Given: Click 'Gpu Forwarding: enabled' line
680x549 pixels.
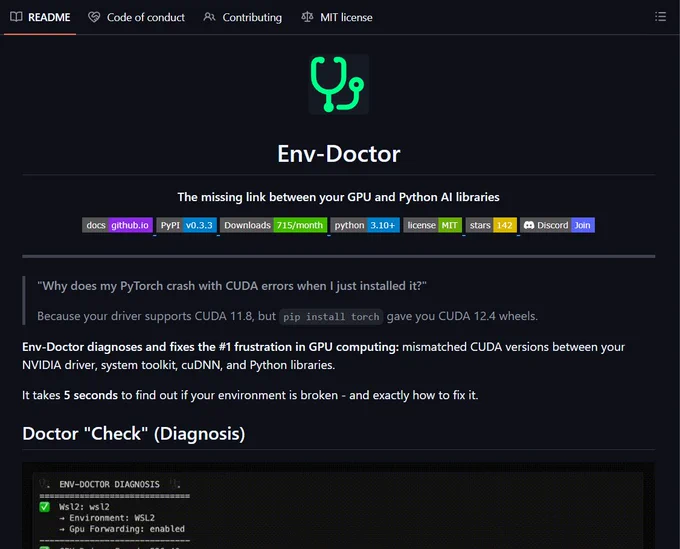Looking at the screenshot, I should point(122,529).
